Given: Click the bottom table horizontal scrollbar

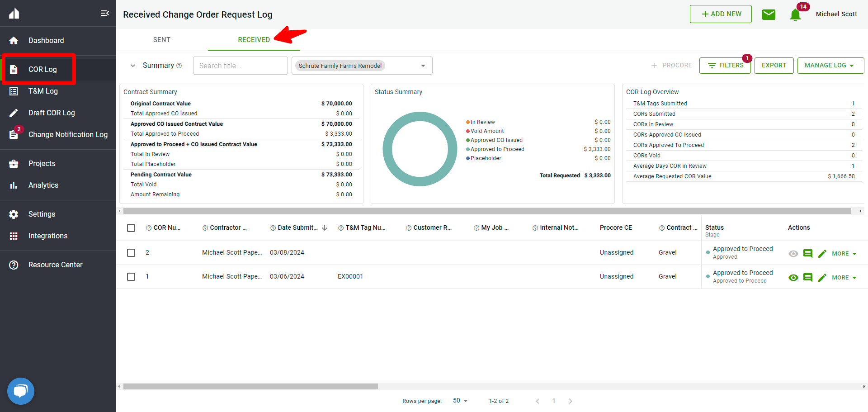Looking at the screenshot, I should (x=250, y=387).
